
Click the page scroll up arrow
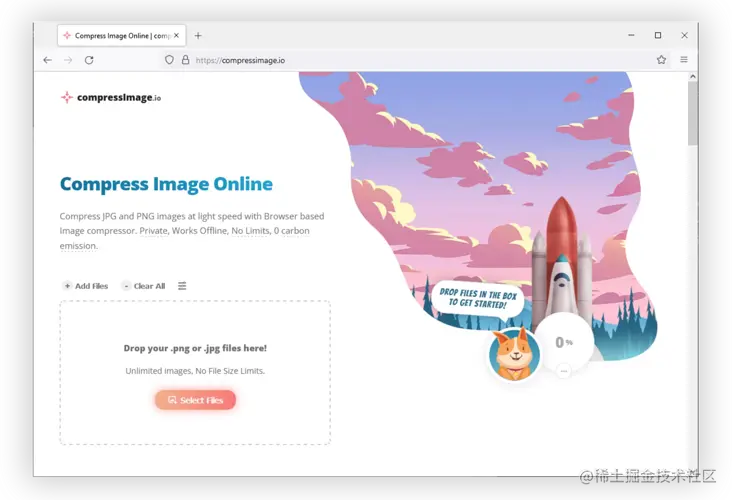[693, 76]
